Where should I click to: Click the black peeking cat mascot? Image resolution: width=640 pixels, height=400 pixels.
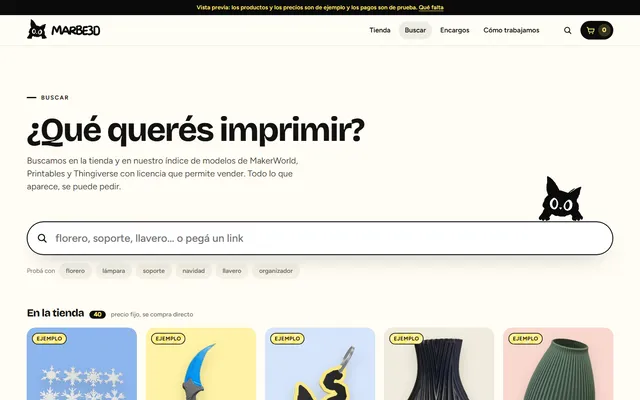(x=561, y=199)
